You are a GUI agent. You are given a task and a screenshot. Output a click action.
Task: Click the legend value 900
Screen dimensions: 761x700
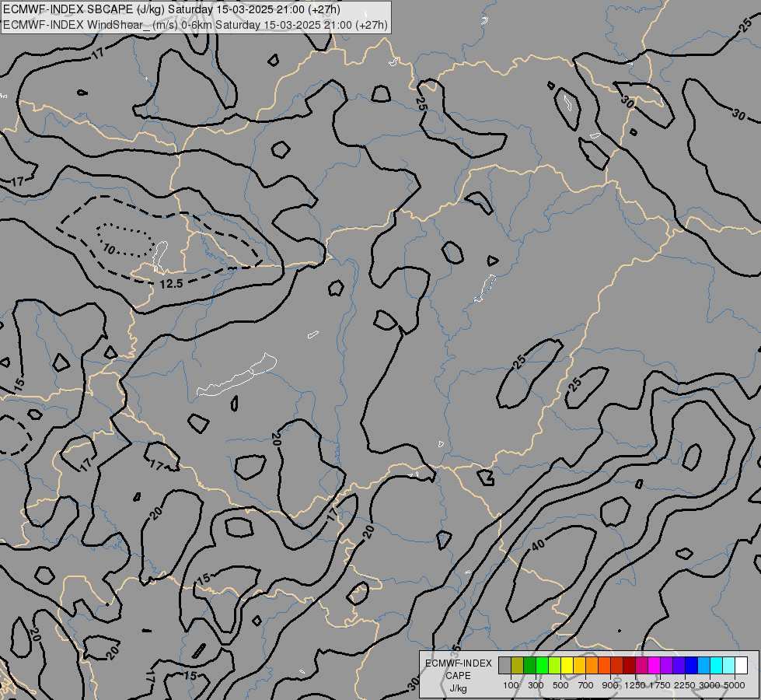(610, 685)
